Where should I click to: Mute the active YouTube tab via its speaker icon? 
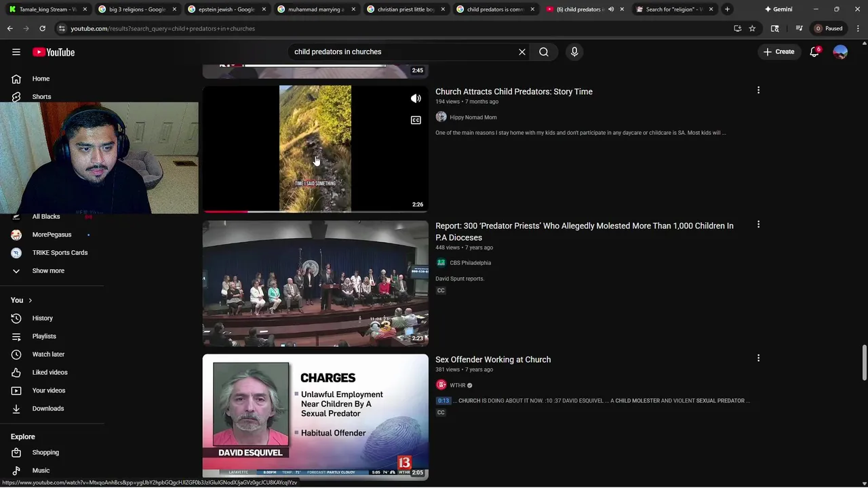coord(610,9)
